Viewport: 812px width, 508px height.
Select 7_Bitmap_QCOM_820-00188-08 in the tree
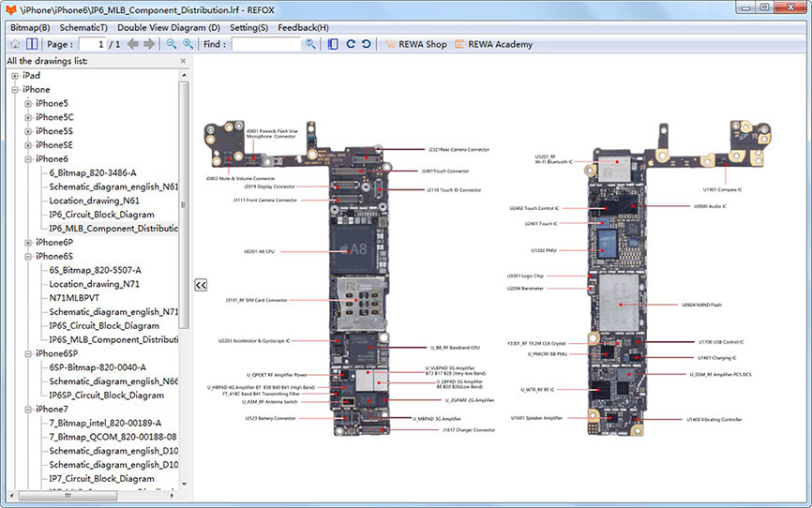point(113,437)
